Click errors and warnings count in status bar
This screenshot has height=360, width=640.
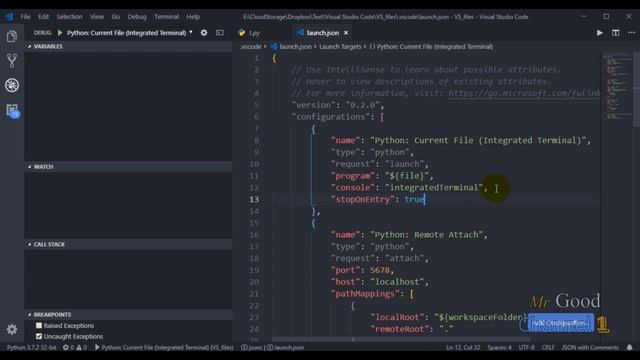click(75, 347)
